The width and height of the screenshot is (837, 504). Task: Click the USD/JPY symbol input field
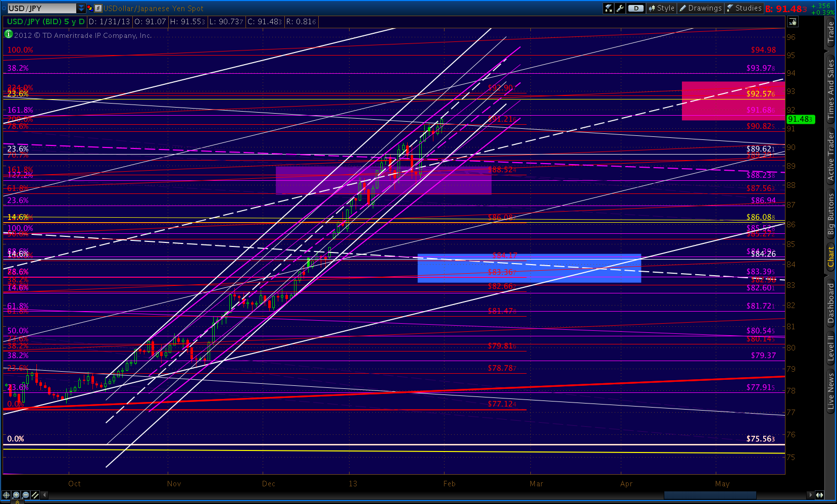(41, 8)
